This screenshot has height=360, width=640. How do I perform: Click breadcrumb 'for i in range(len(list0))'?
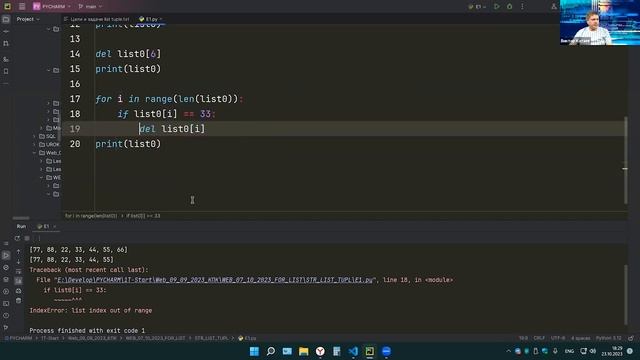(91, 216)
